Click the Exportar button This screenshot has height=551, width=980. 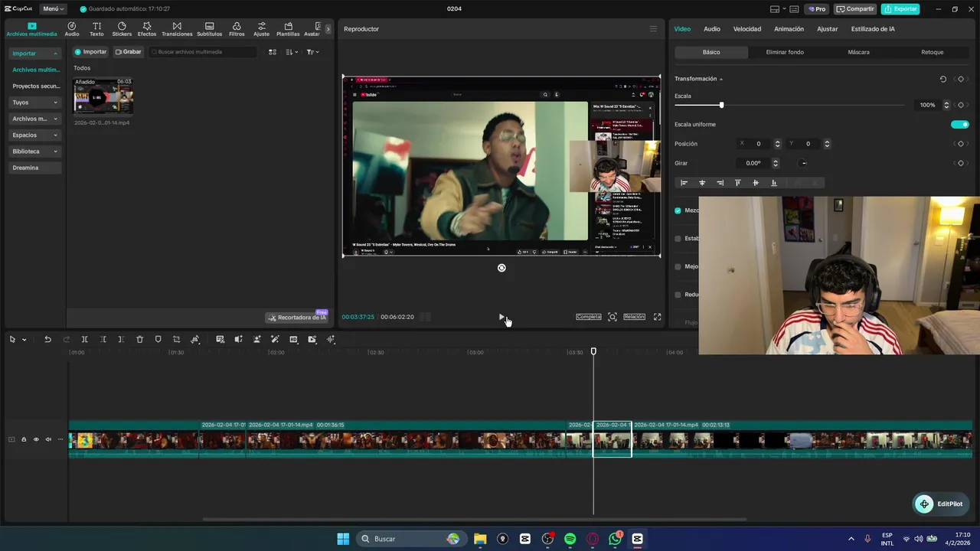point(900,9)
